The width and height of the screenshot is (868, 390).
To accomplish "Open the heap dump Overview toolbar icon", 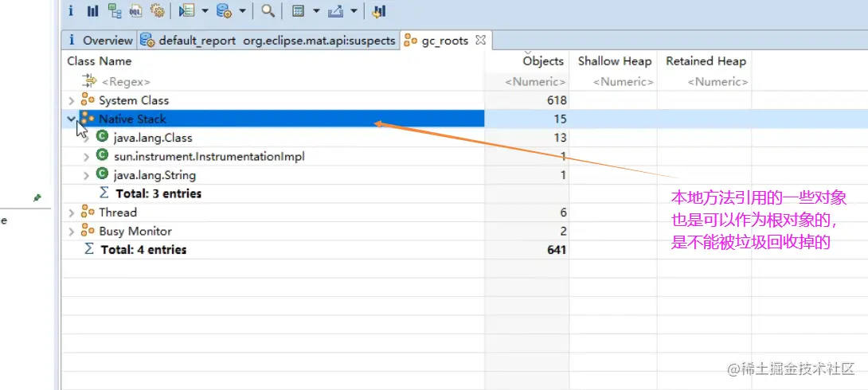I will point(70,10).
